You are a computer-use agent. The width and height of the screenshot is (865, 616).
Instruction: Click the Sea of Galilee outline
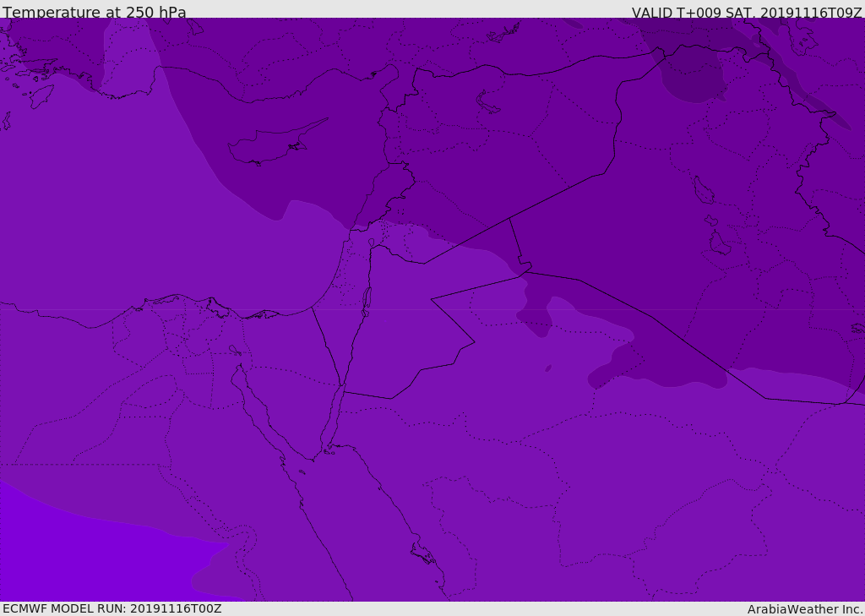tap(371, 243)
